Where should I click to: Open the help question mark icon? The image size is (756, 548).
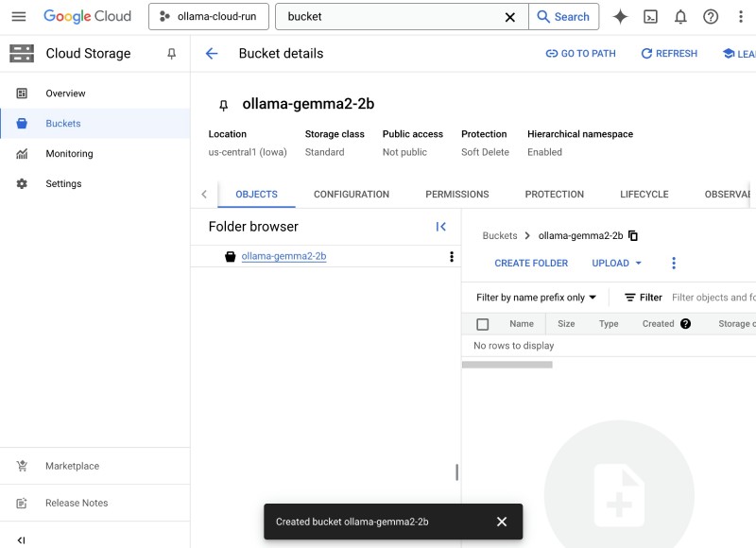click(x=711, y=17)
